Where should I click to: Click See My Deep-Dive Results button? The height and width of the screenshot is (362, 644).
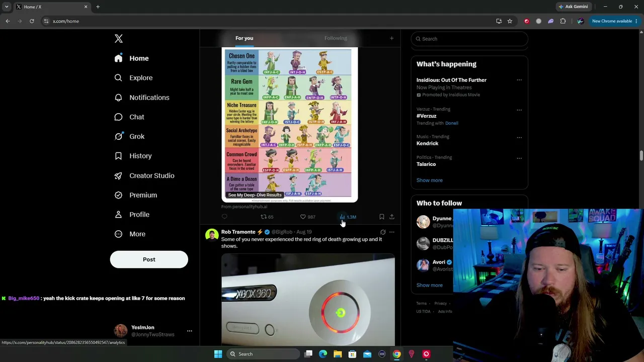255,195
